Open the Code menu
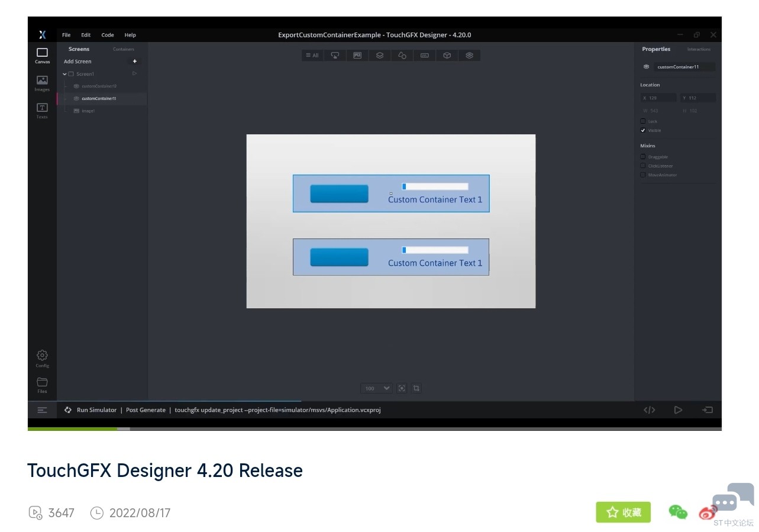Image resolution: width=759 pixels, height=532 pixels. coord(108,35)
